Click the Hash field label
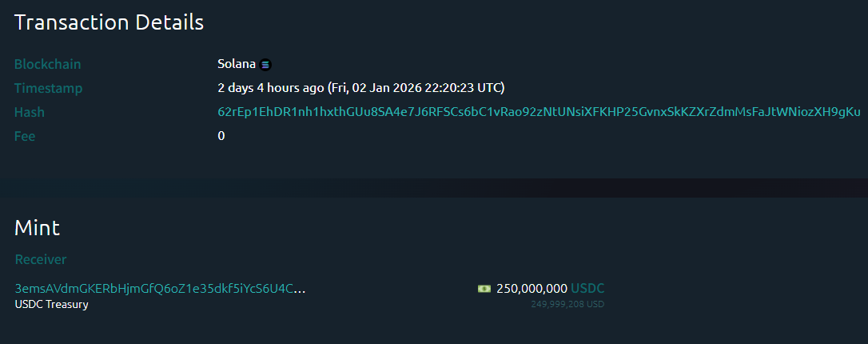868x344 pixels. point(30,112)
